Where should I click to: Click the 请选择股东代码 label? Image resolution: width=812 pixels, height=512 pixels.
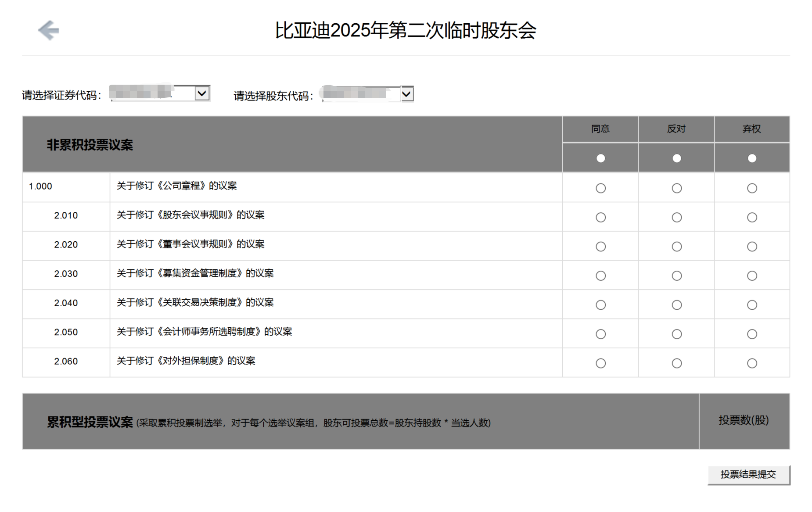point(274,96)
